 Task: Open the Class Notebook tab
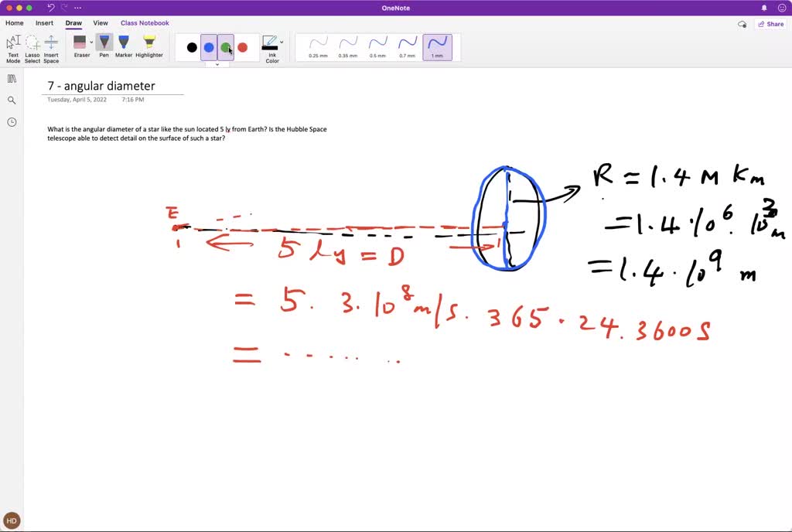(145, 23)
